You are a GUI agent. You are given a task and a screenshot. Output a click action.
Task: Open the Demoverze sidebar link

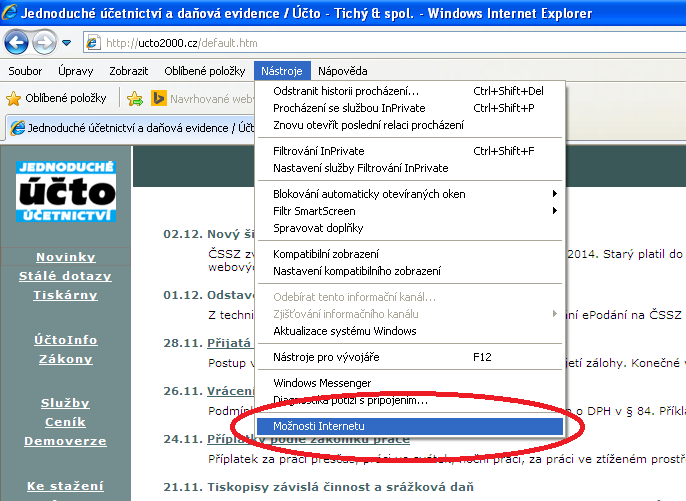(x=65, y=441)
